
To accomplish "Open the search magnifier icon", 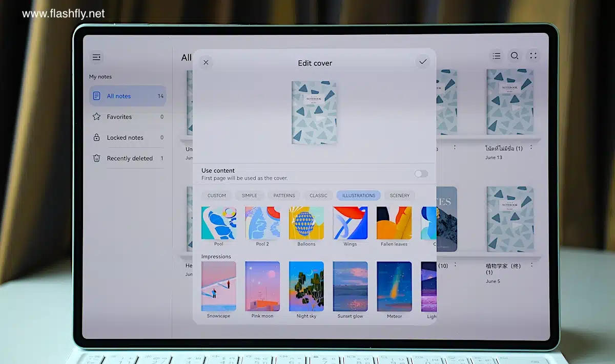I will click(x=515, y=56).
